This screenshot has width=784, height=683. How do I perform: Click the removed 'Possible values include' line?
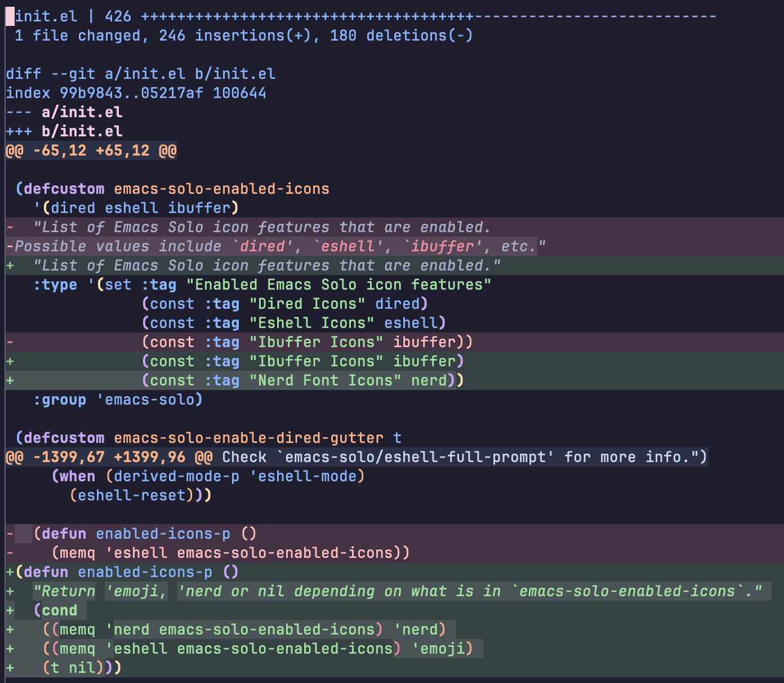275,246
